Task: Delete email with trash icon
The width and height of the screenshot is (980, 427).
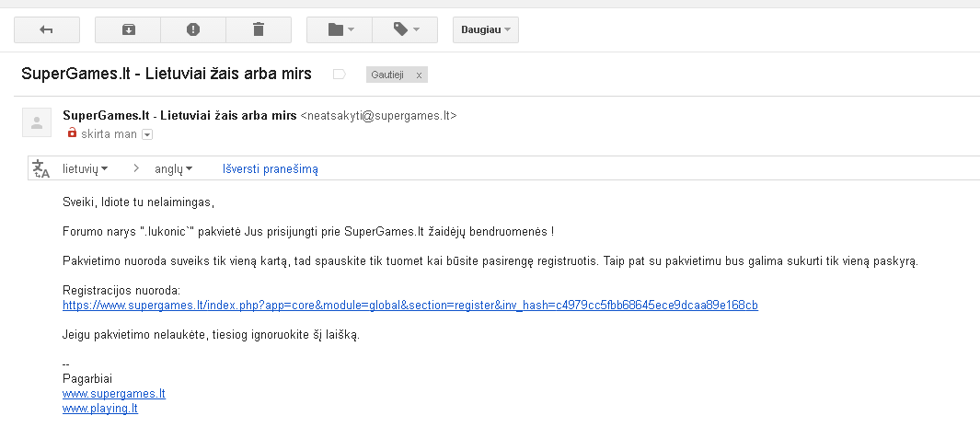Action: (259, 29)
